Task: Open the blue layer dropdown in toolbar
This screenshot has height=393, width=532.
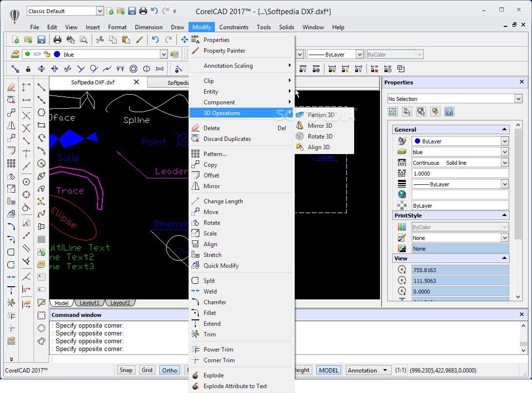Action: [164, 54]
